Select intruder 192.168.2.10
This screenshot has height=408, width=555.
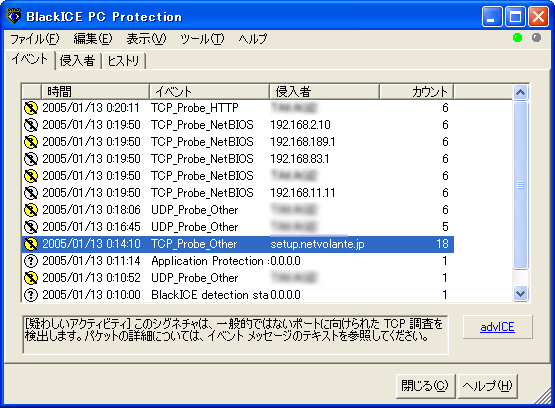pos(301,125)
